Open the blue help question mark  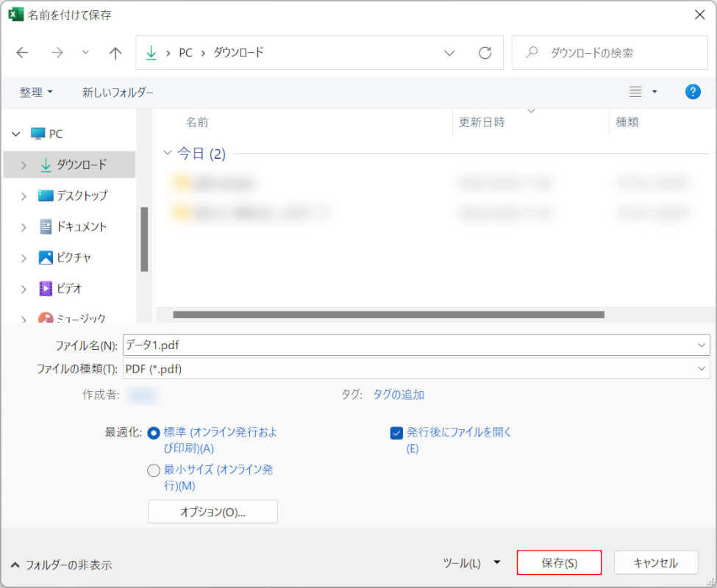click(692, 92)
